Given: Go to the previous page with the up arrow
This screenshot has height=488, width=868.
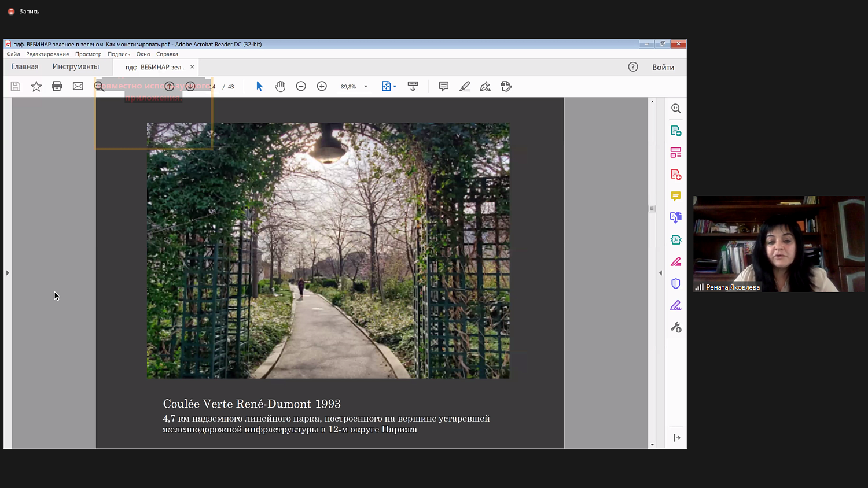Looking at the screenshot, I should (170, 86).
